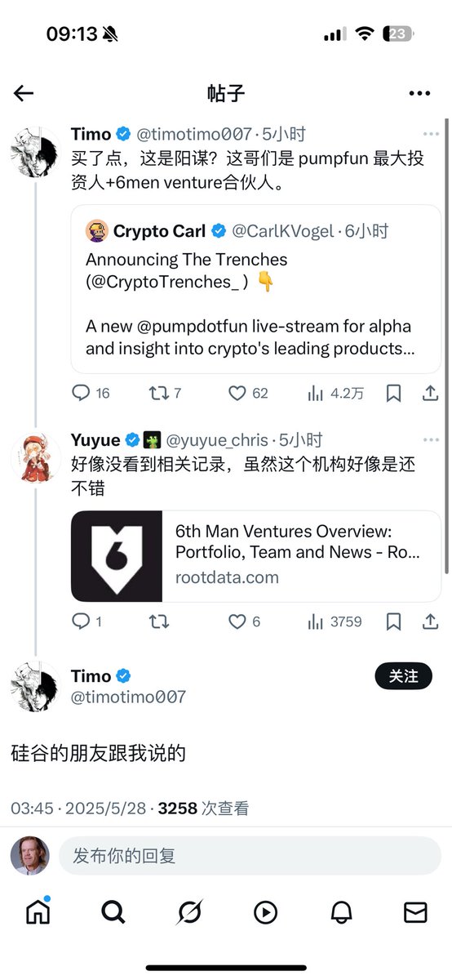452x980 pixels.
Task: Share Yuyue's reply via share icon
Action: [430, 622]
